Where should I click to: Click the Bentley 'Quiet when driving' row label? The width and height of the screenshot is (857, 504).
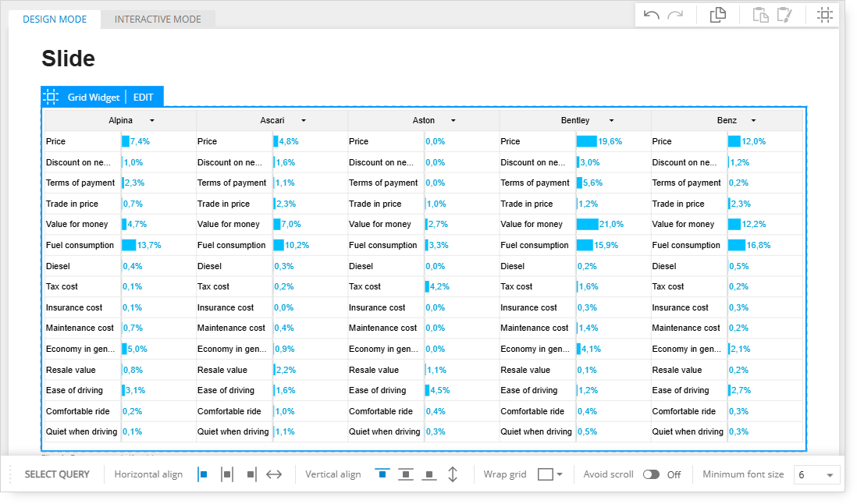pos(536,432)
